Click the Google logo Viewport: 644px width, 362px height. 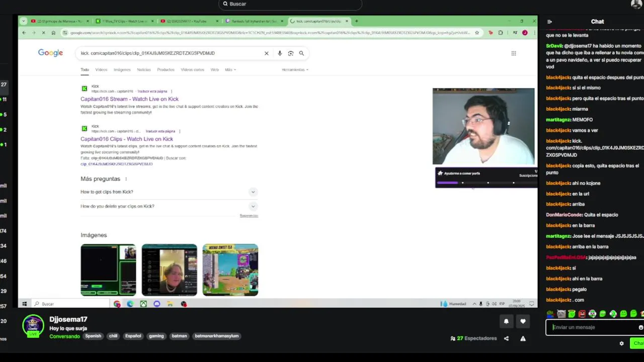(50, 53)
